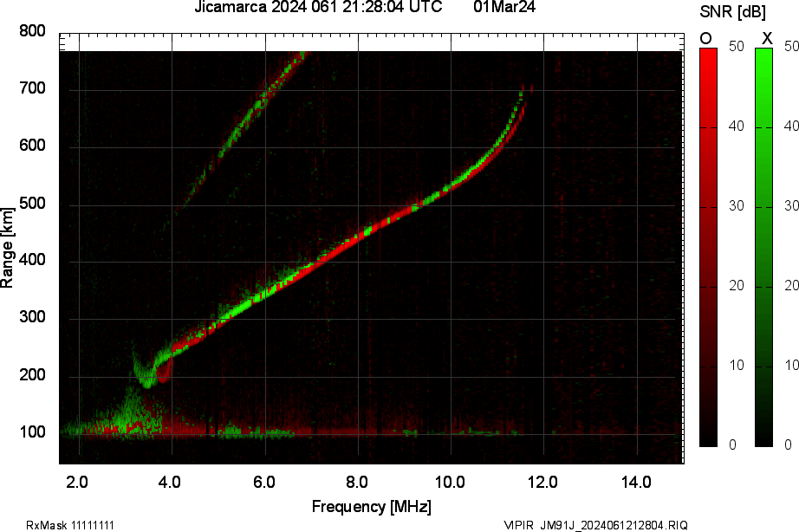Click the 'O' label above red color bar
Screen dimensions: 799x532
point(706,38)
